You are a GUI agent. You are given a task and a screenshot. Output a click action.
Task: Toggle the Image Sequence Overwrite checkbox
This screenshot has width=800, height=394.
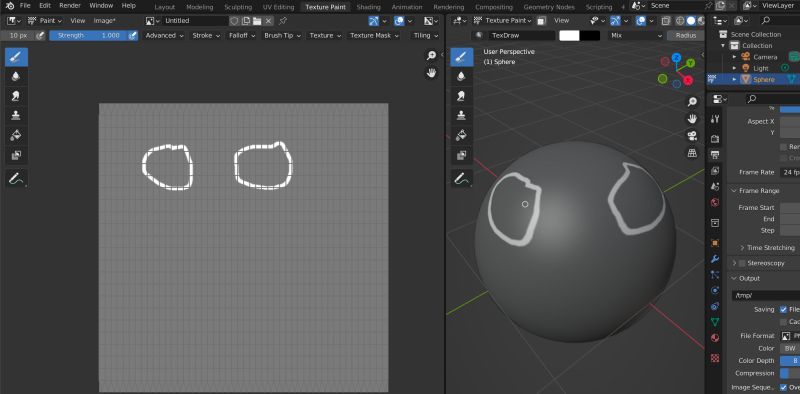tap(784, 387)
